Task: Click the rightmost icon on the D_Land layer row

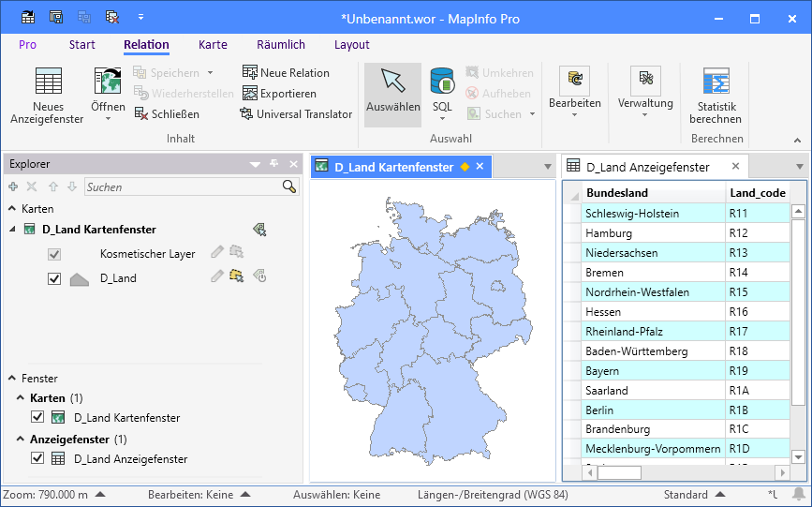Action: click(x=259, y=276)
